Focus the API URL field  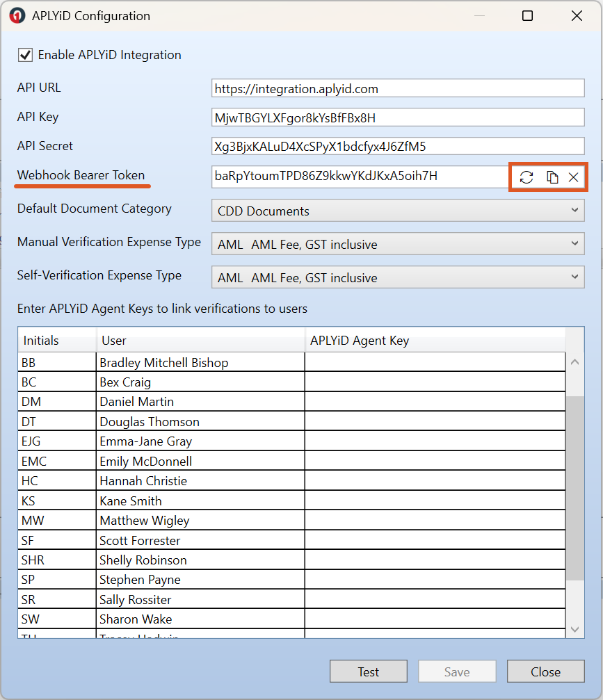coord(398,88)
